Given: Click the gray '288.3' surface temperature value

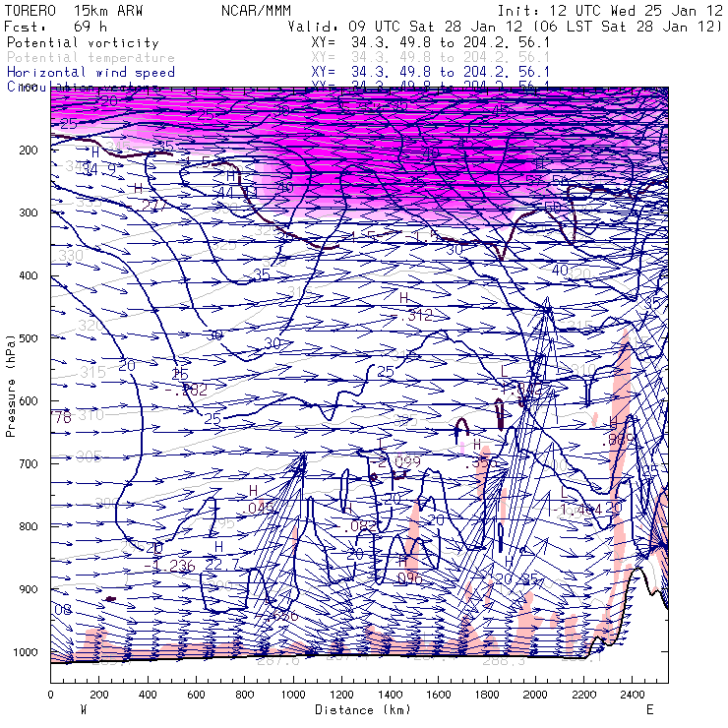Looking at the screenshot, I should coord(504,660).
